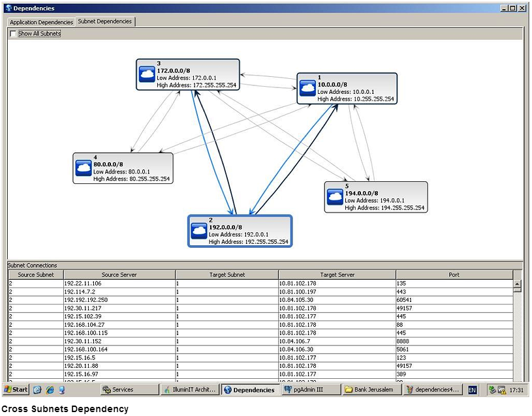Screen dimensions: 532x416
Task: Click the Services taskbar button
Action: [131, 390]
